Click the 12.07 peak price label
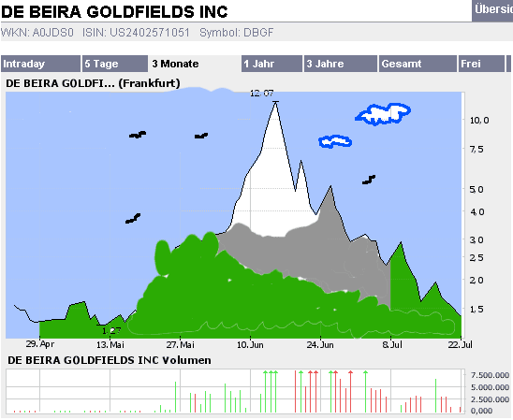513x420 pixels. tap(261, 94)
